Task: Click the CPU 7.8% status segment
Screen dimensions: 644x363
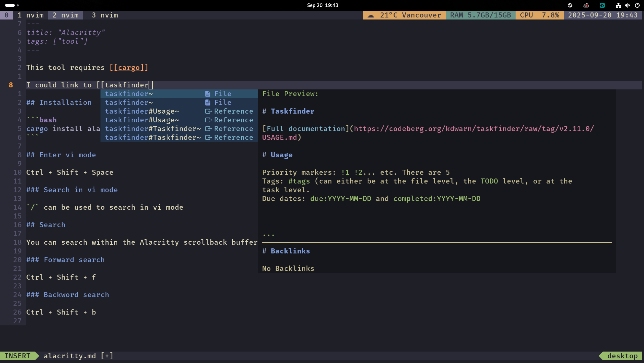Action: point(539,15)
